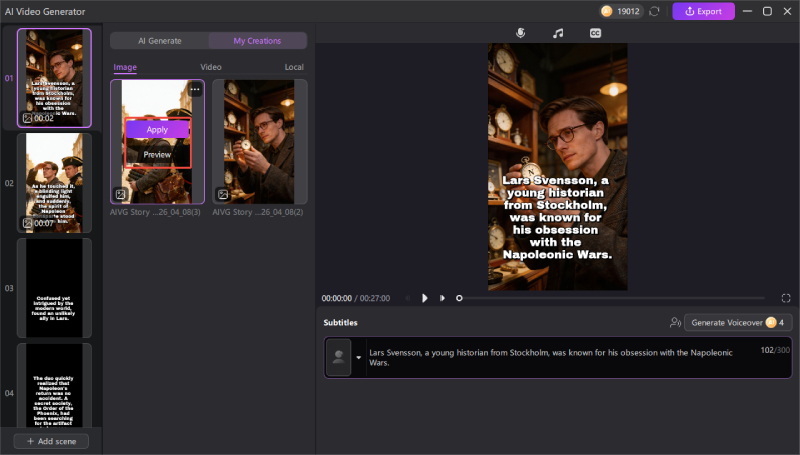
Task: Play the video preview
Action: click(424, 298)
